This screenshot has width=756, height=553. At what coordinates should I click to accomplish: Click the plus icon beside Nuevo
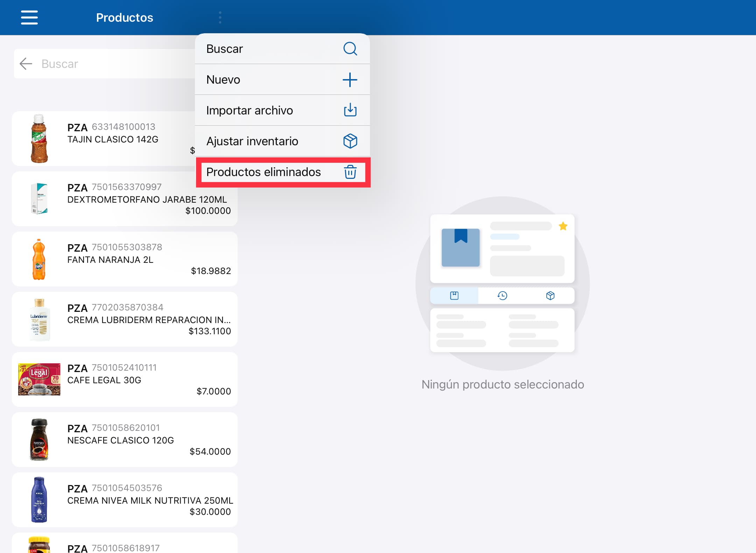pos(350,80)
